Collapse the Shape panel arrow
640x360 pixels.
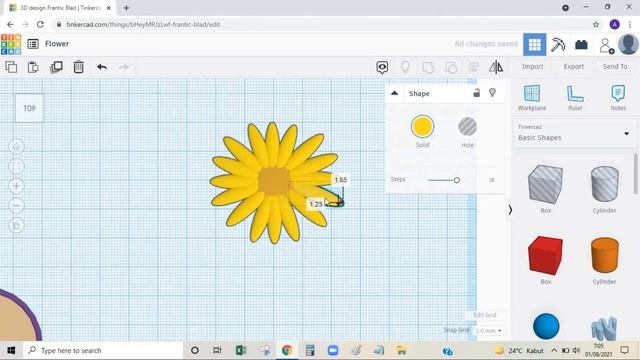tap(394, 93)
